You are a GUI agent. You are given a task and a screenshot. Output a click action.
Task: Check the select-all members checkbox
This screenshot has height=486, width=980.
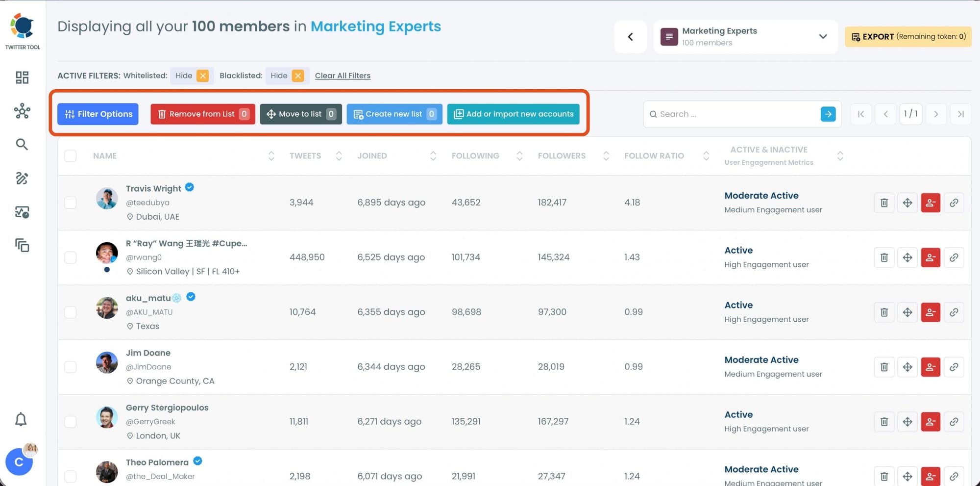(70, 155)
